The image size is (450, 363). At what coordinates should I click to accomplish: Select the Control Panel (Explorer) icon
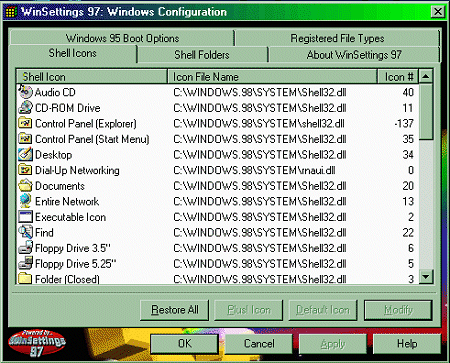point(25,123)
